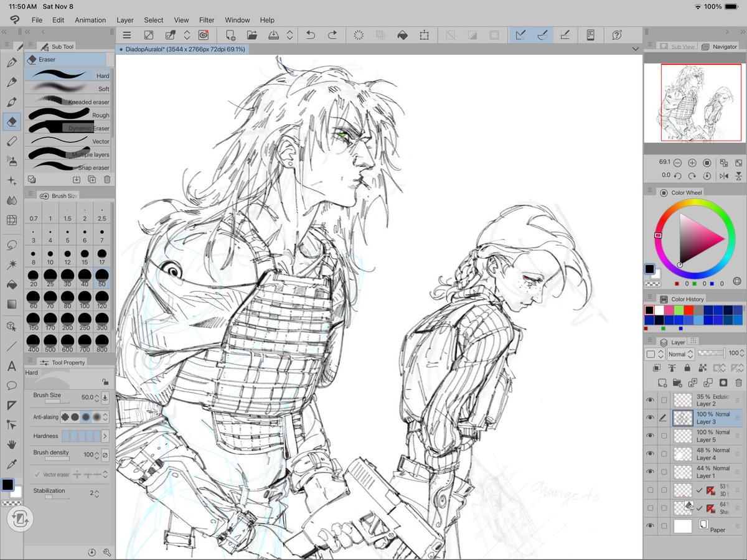Open the Navigator panel

[x=720, y=47]
